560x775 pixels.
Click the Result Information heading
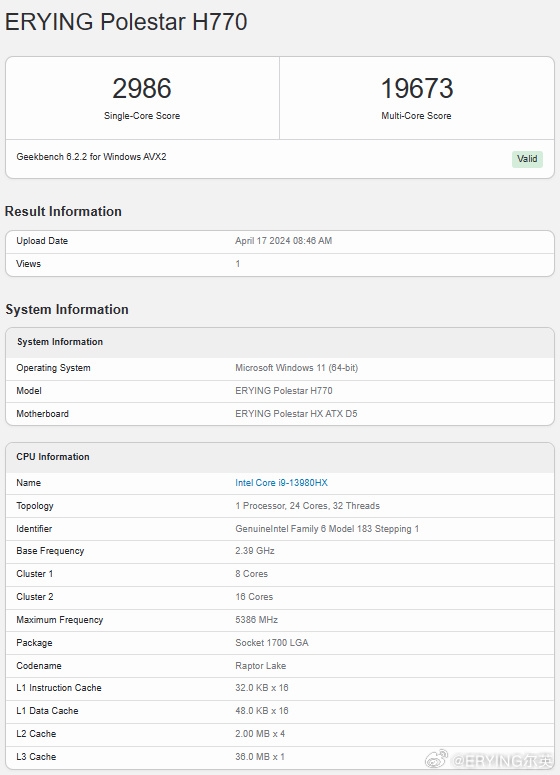[63, 211]
